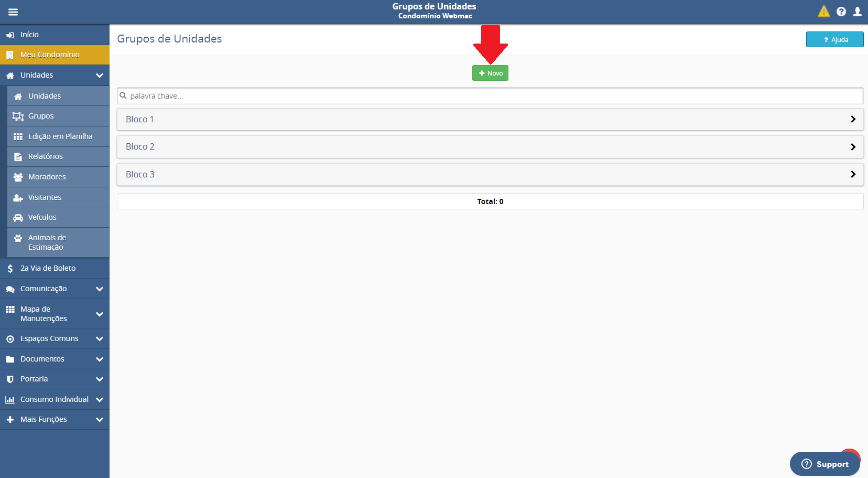Expand the Mais Funções chevron

click(100, 420)
